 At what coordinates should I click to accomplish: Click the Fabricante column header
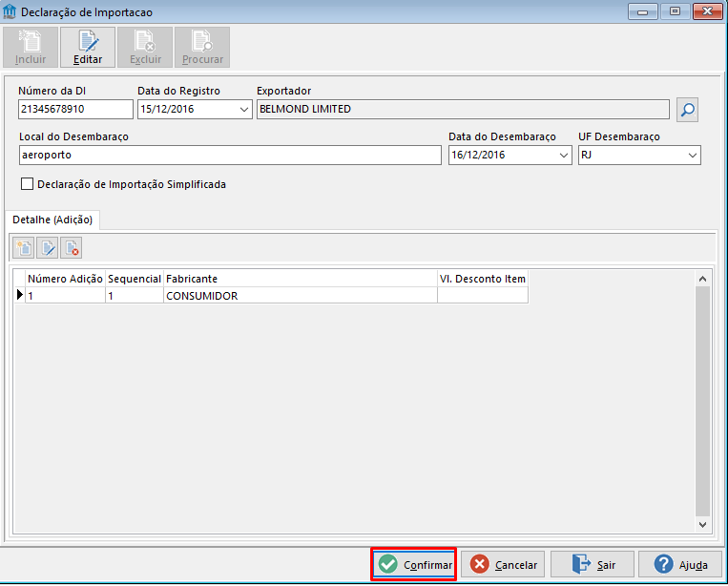(301, 279)
